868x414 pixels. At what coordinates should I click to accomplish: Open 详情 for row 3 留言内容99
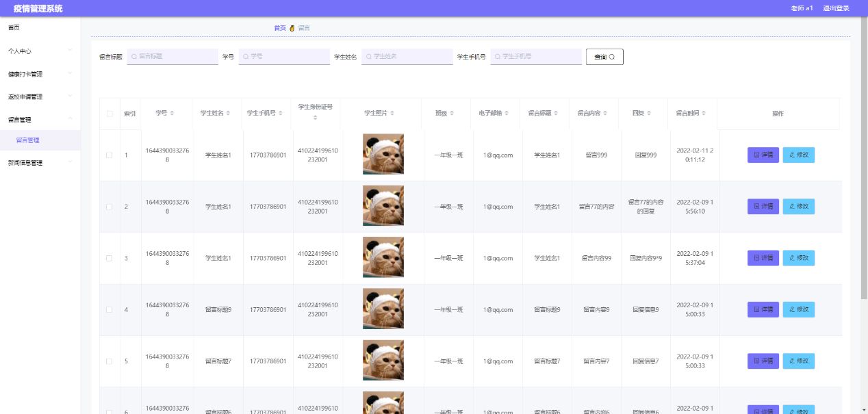point(763,258)
